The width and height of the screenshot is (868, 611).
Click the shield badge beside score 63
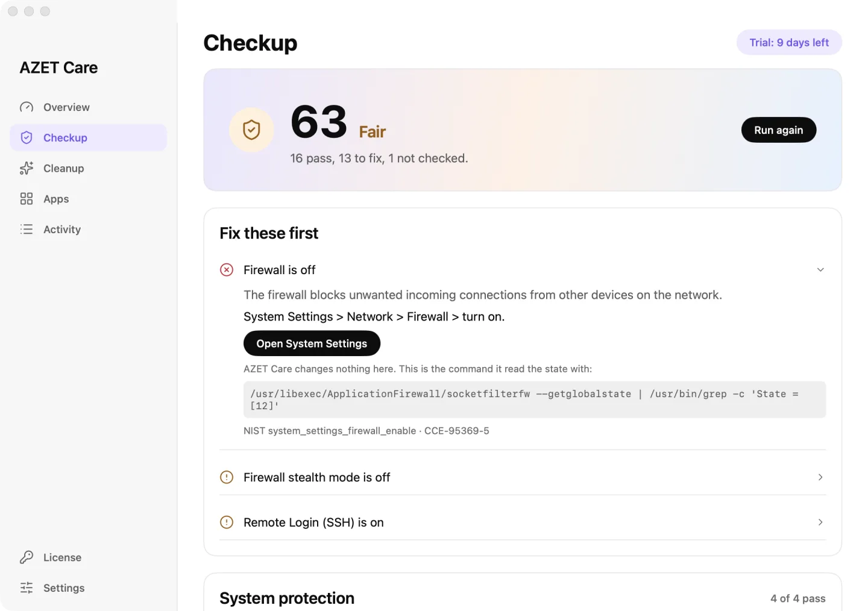pos(251,130)
